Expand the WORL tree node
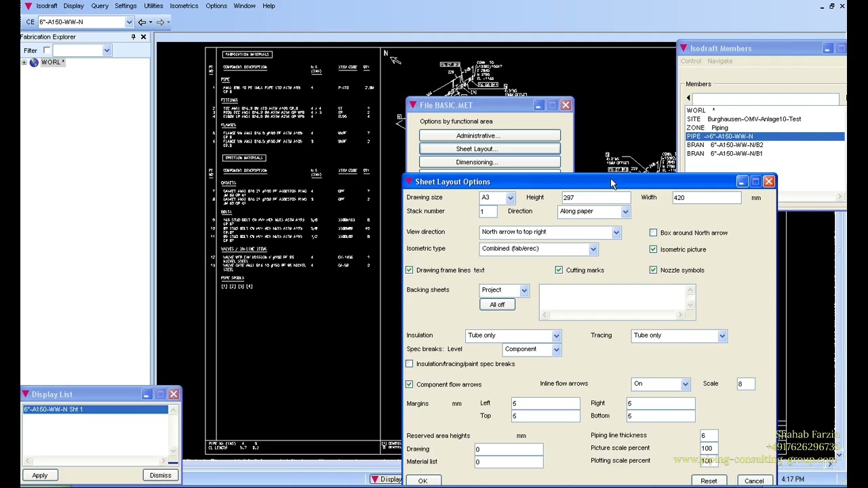The width and height of the screenshot is (868, 488). pyautogui.click(x=24, y=62)
